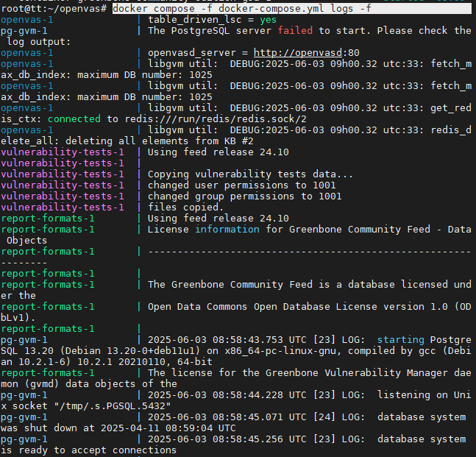Screen dimensions: 476x457
Task: Click the green word 'connected'
Action: click(x=74, y=118)
